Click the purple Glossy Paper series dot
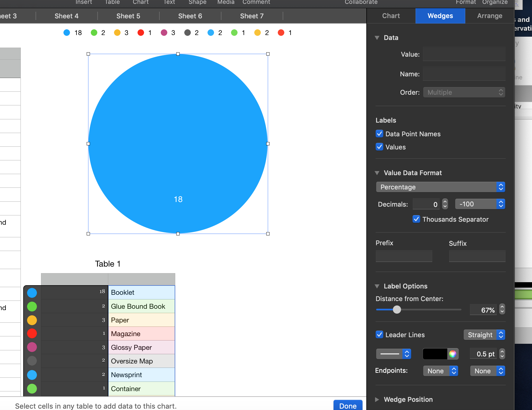This screenshot has height=410, width=532. click(x=32, y=347)
